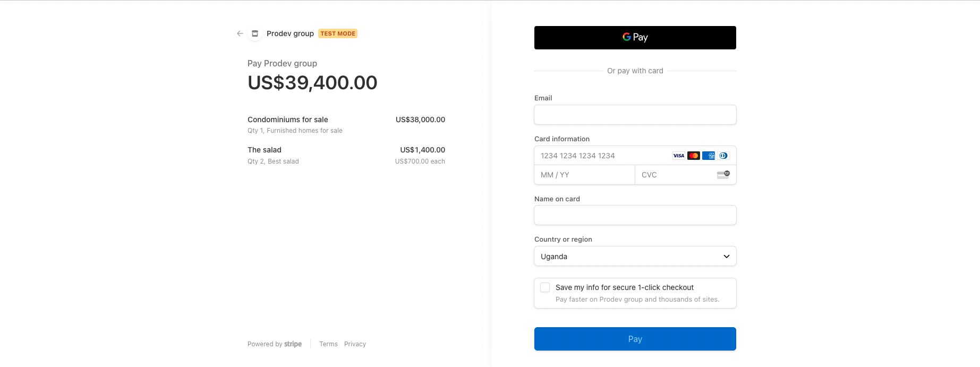Click the CVC card hint icon

723,174
